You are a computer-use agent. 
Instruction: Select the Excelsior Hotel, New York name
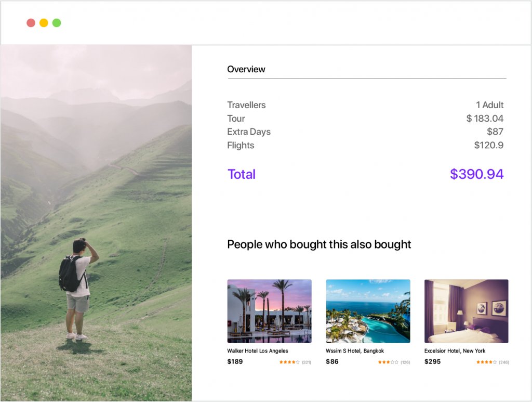456,351
